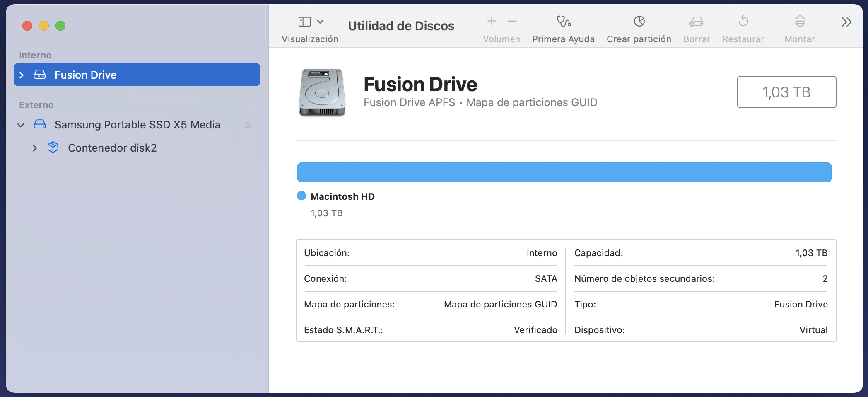Click the remove volume minus icon
The height and width of the screenshot is (397, 868).
512,21
